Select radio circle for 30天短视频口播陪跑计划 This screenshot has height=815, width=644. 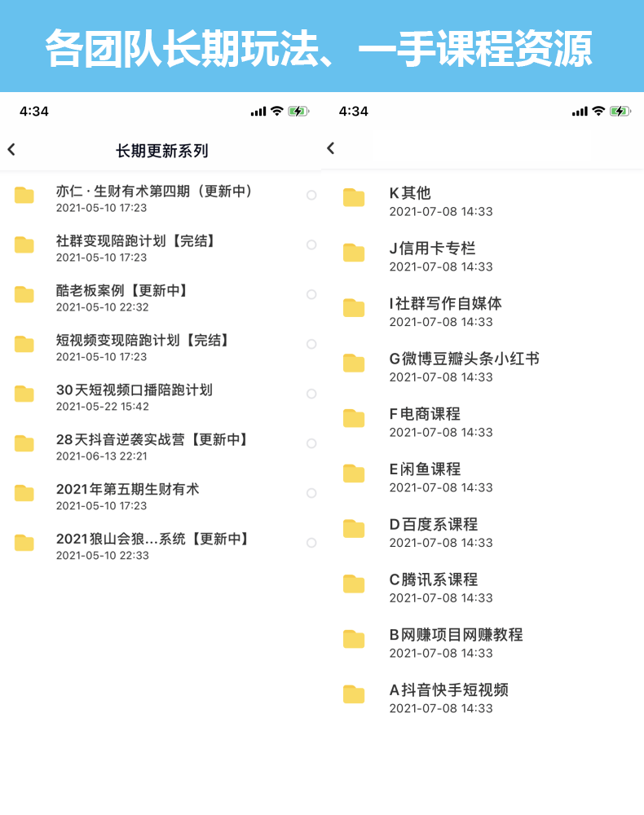(311, 394)
